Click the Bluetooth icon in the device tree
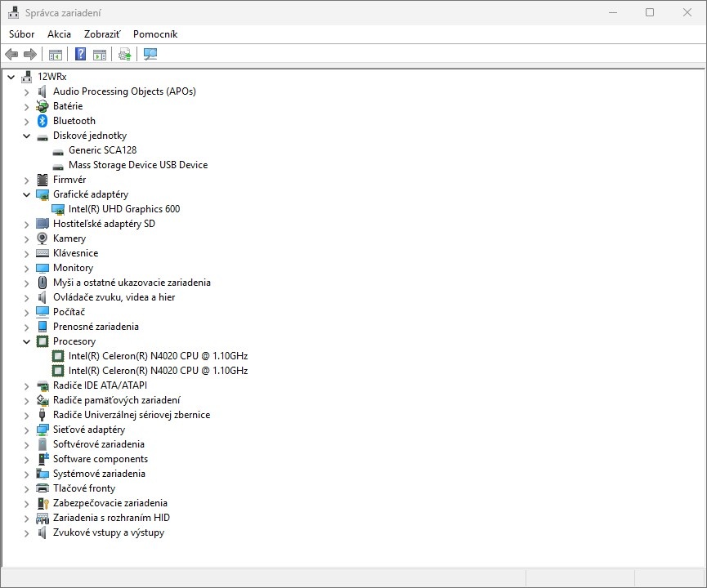 click(x=43, y=121)
